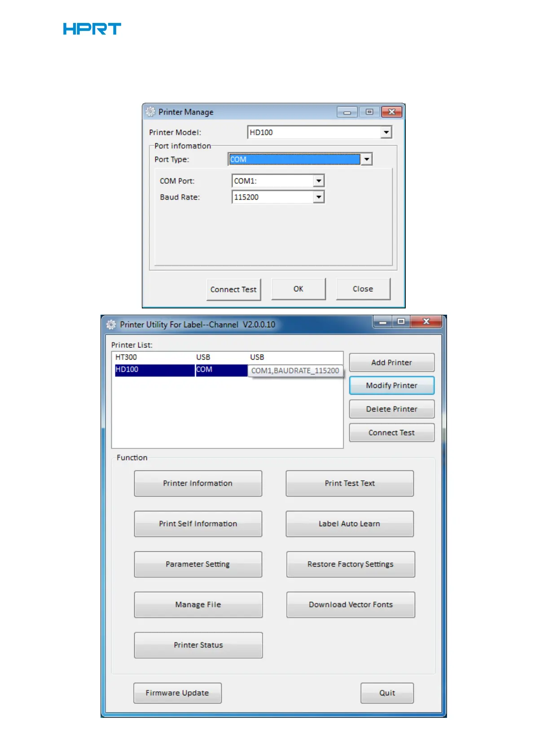The width and height of the screenshot is (535, 756).
Task: Expand the Port Type dropdown arrow
Action: [367, 159]
